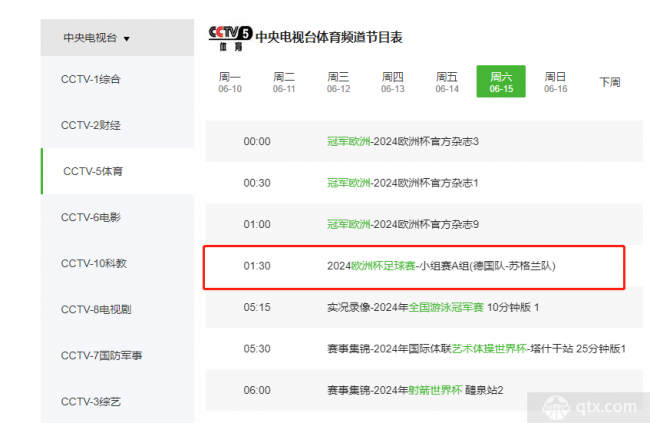650x423 pixels.
Task: Click the 00:00 time cell
Action: click(257, 141)
